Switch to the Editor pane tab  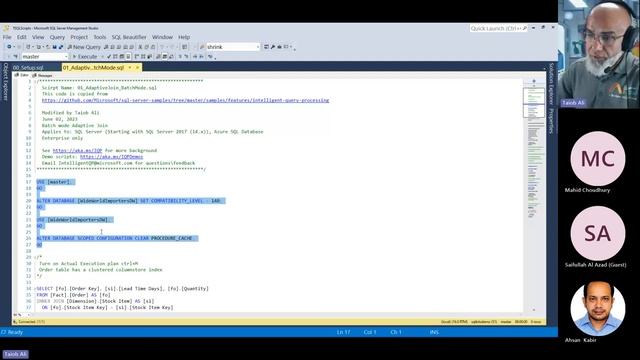coord(22,76)
